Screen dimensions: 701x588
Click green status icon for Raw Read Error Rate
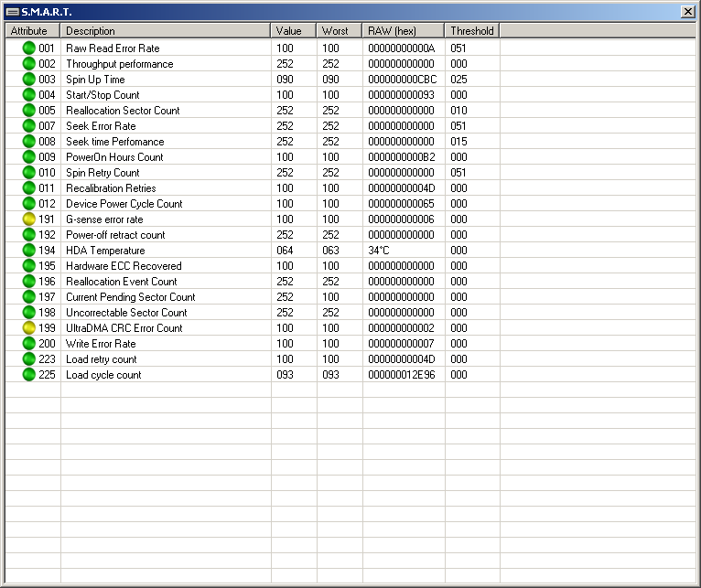point(28,48)
